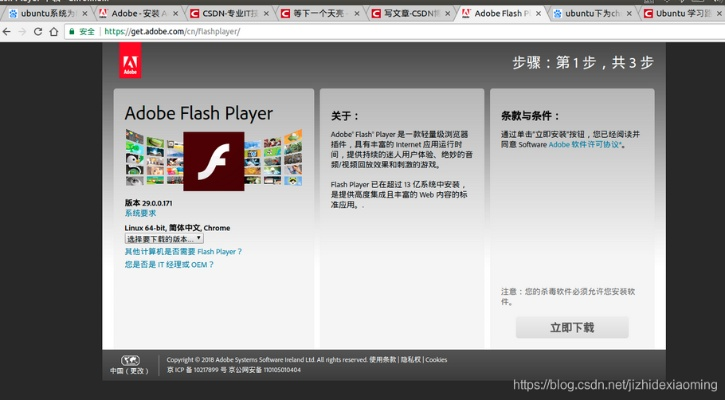This screenshot has width=725, height=400.
Task: Click the globe region icon in footer
Action: click(x=130, y=360)
